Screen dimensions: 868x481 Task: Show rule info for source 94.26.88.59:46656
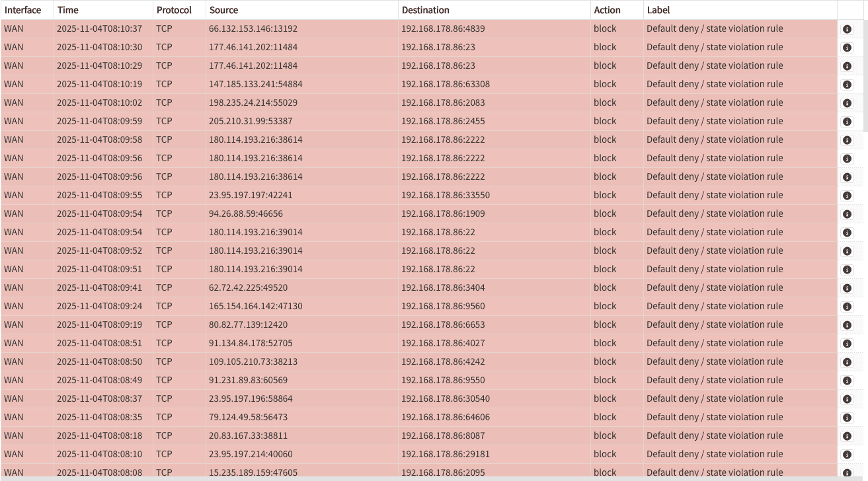coord(847,214)
